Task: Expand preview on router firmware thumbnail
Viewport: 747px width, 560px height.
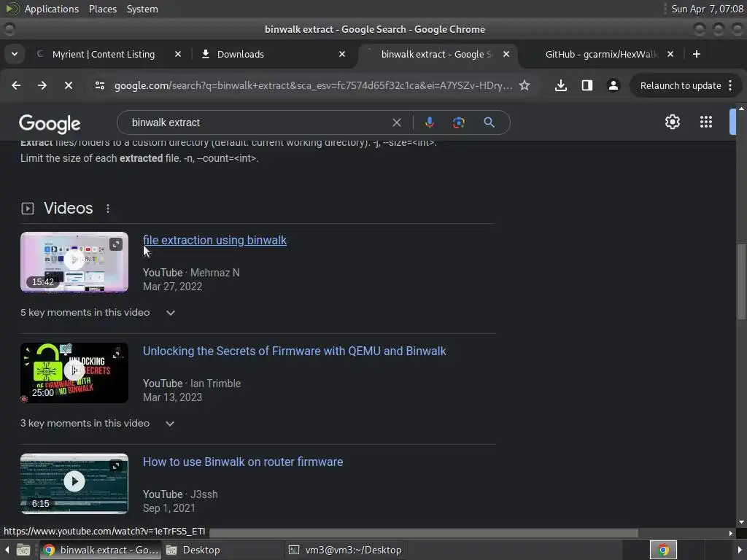Action: click(116, 466)
